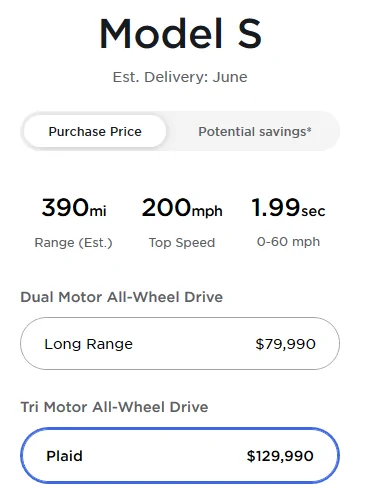Click the 'Long Range' name text
The height and width of the screenshot is (493, 367).
tap(89, 344)
